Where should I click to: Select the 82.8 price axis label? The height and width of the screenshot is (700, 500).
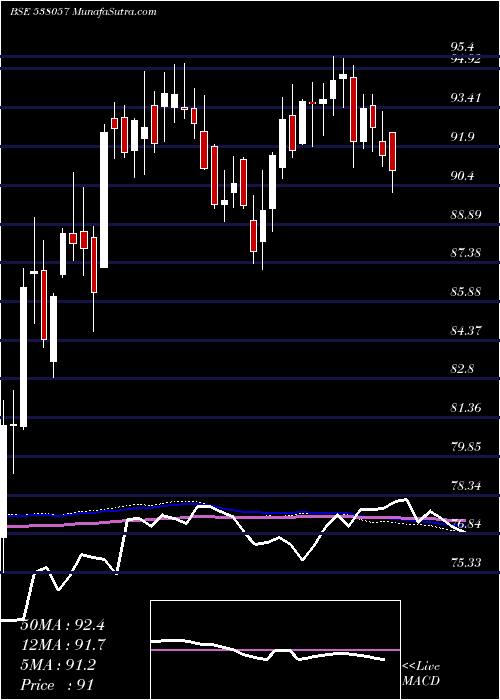coord(462,369)
